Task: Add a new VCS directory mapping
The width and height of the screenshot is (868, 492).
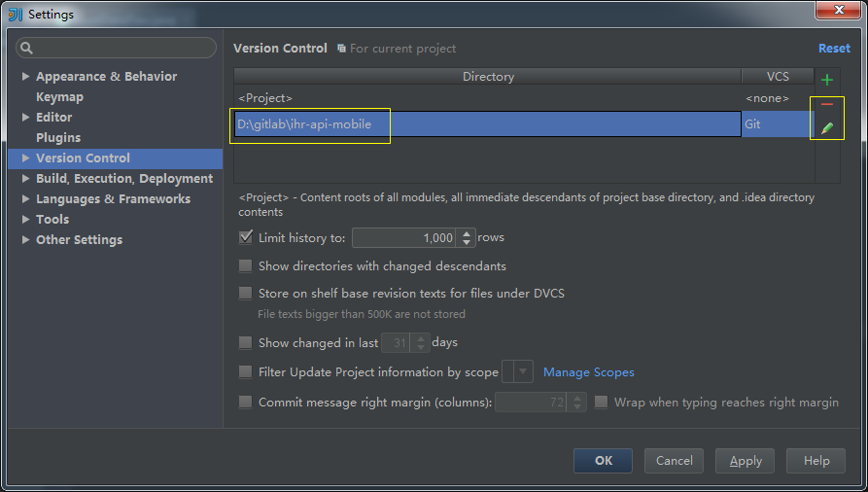Action: 827,80
